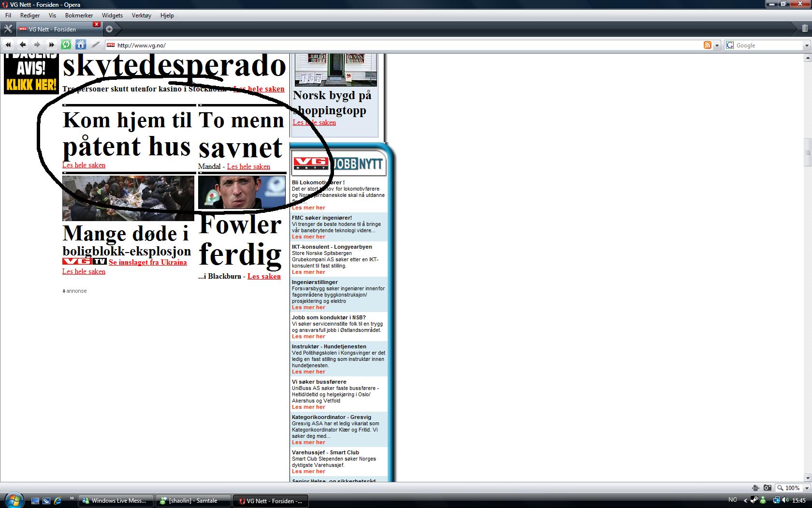Click the fit-to-width status bar icon
Viewport: 812px width, 508px height.
pyautogui.click(x=755, y=488)
